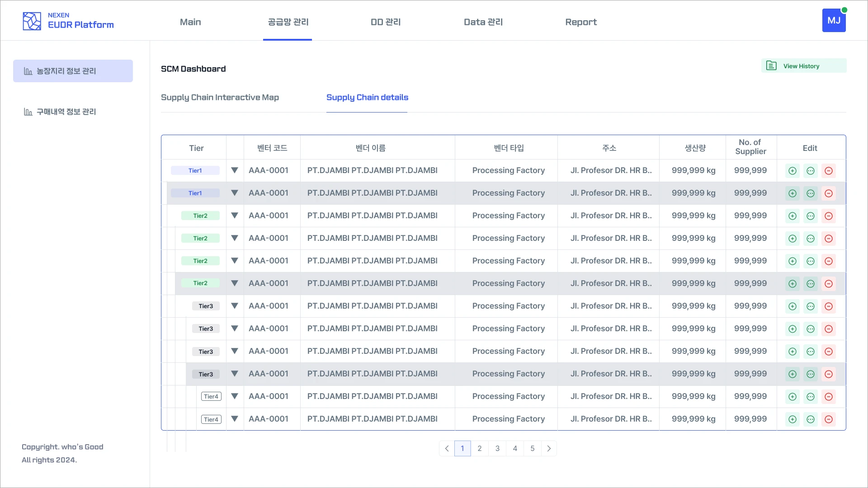Go to pagination page 5
868x488 pixels.
tap(533, 449)
